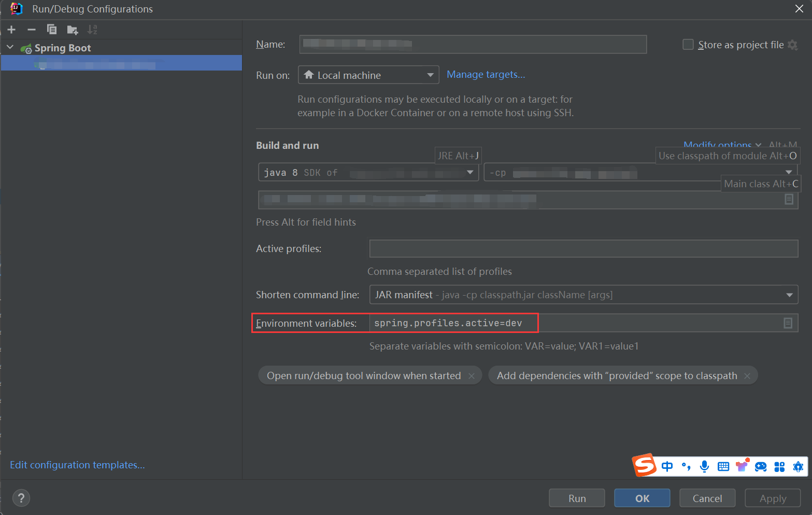Open the -cp module classpath dropdown
The image size is (812, 515).
[x=640, y=172]
